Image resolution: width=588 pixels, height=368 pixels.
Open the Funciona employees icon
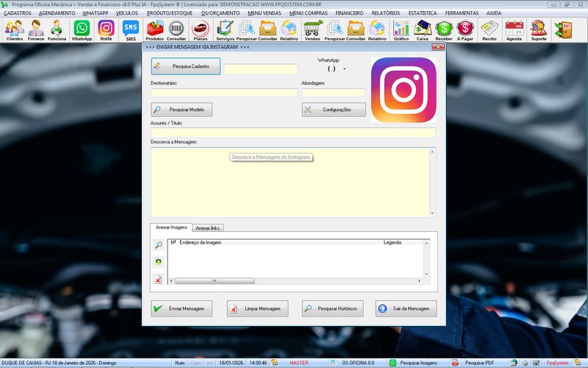pos(57,30)
